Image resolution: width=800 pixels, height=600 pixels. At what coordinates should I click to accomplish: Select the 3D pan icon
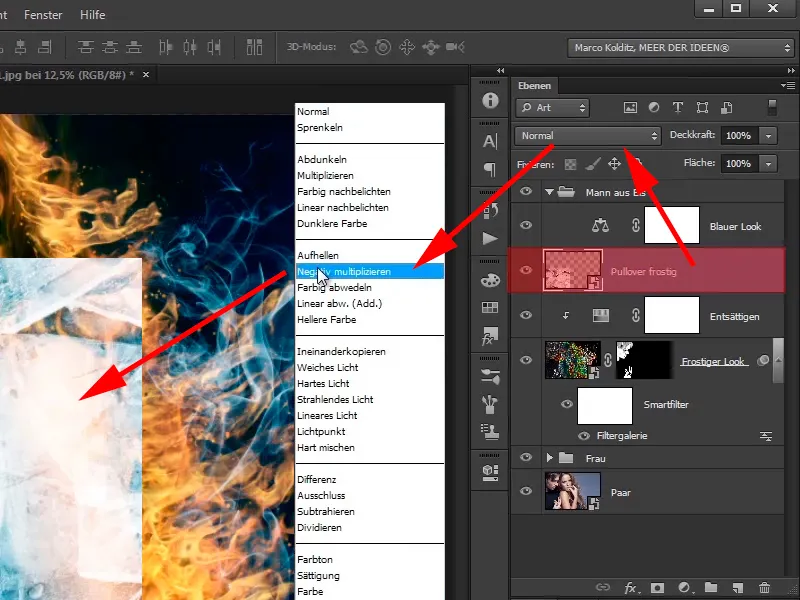pyautogui.click(x=407, y=47)
